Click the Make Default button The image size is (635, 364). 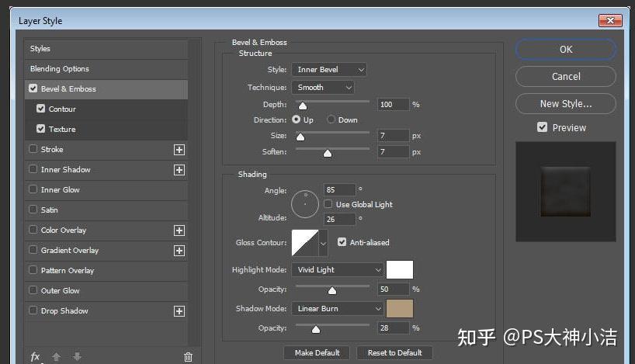point(317,352)
